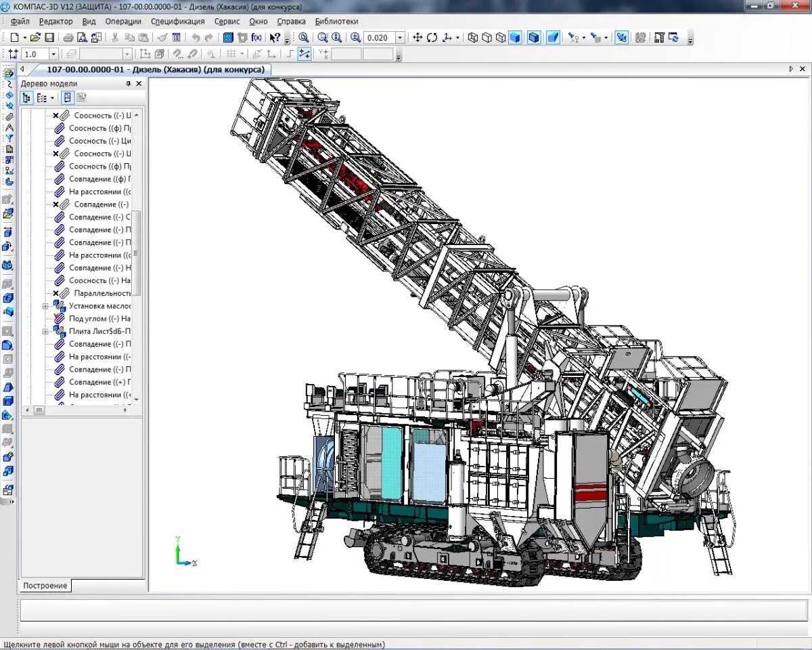Screen dimensions: 812x650
Task: Click the model tree vertical scrollbar thumb
Action: tap(137, 253)
